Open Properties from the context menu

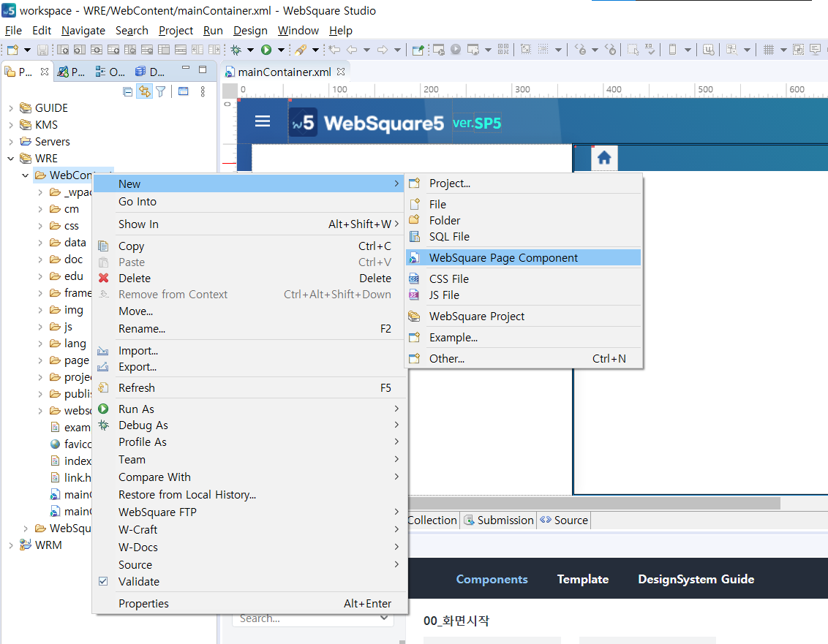coord(249,603)
